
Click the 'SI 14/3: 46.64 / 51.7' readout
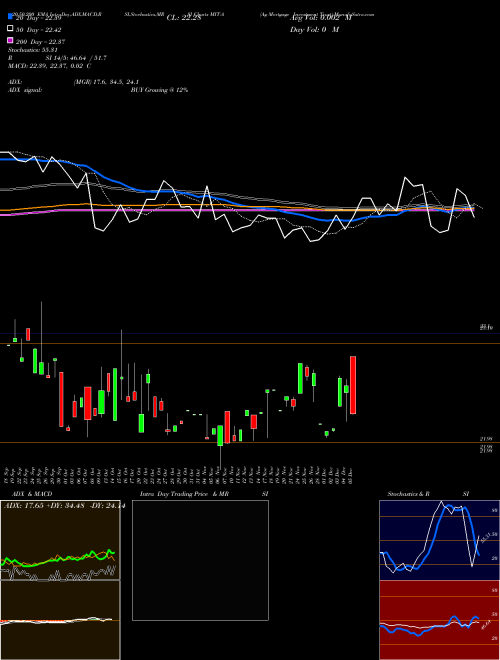pos(76,58)
